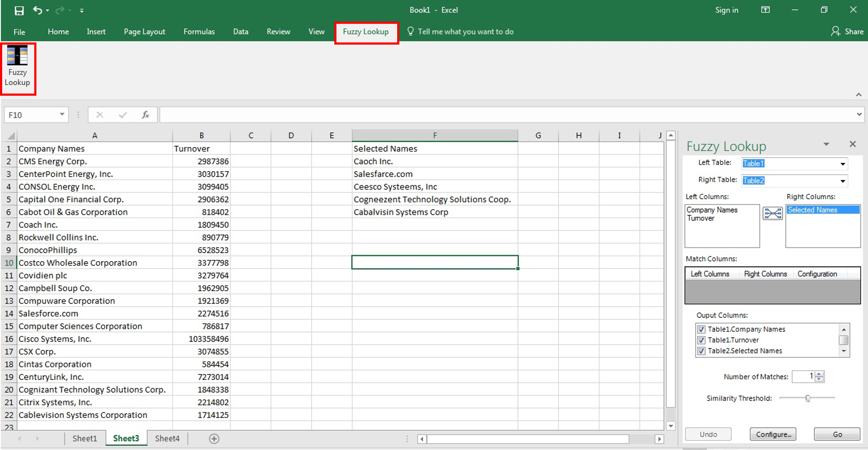Click the match columns link icon in Fuzzy Lookup pane
The height and width of the screenshot is (450, 868).
[772, 213]
